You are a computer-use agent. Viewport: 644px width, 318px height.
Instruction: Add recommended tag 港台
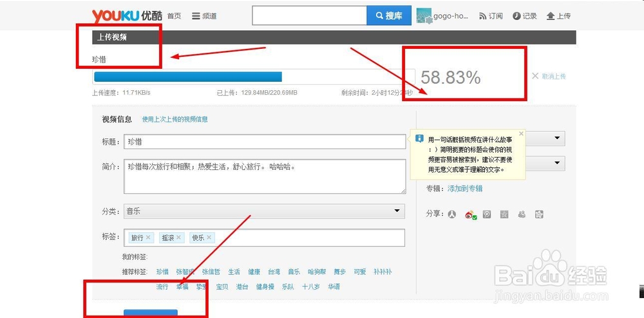242,287
